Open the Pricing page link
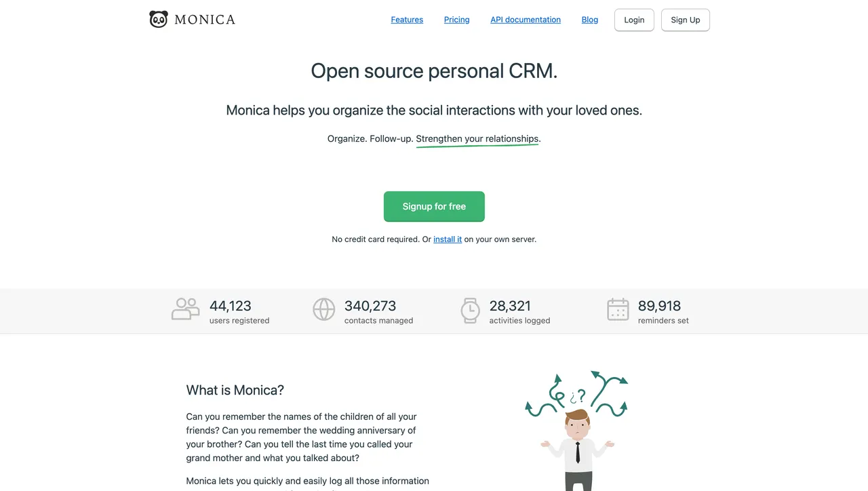The image size is (868, 491). 456,20
